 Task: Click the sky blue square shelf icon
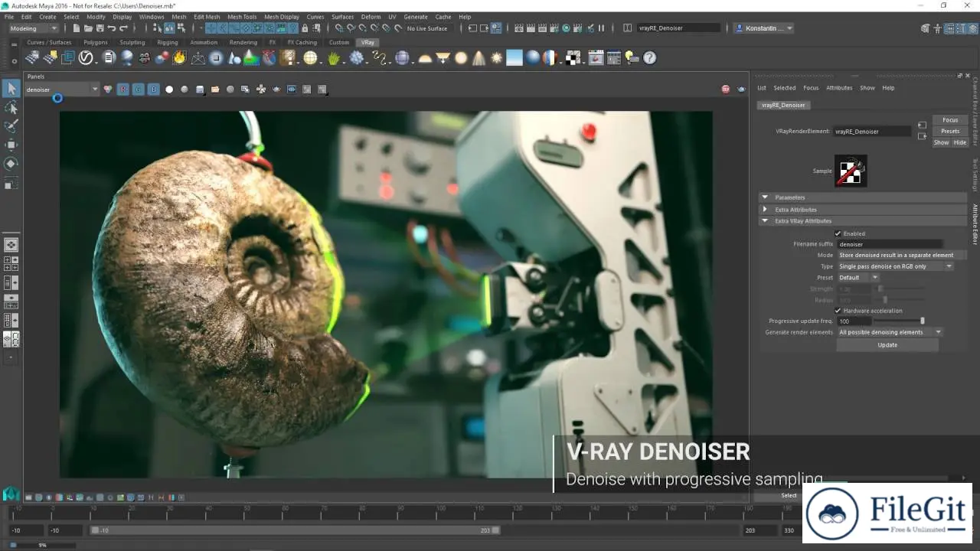click(514, 57)
